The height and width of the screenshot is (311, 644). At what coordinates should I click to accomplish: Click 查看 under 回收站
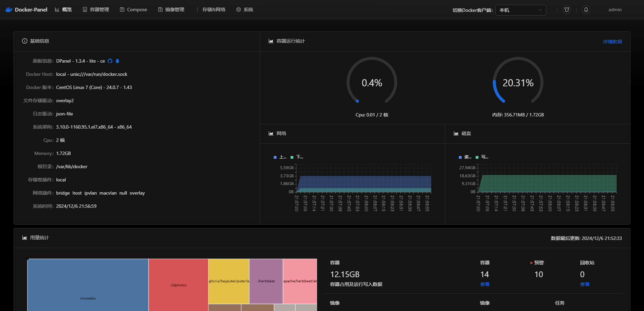585,284
